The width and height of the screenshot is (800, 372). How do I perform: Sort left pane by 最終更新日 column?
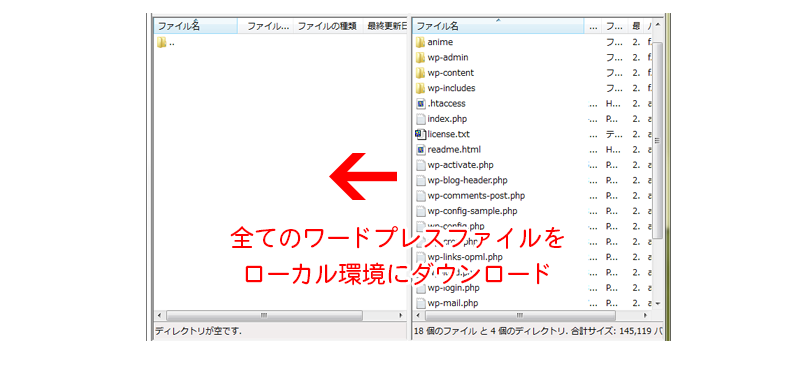[386, 26]
